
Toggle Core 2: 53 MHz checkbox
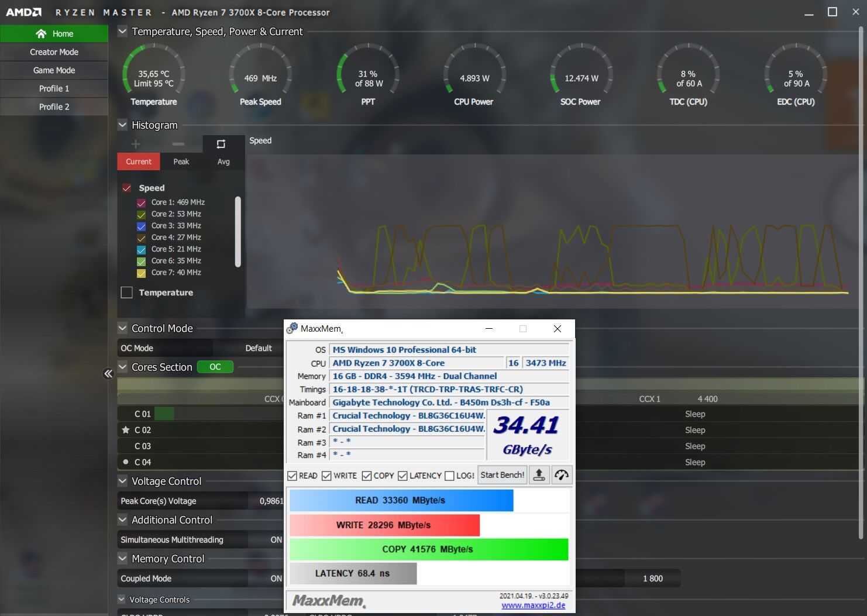(x=141, y=215)
